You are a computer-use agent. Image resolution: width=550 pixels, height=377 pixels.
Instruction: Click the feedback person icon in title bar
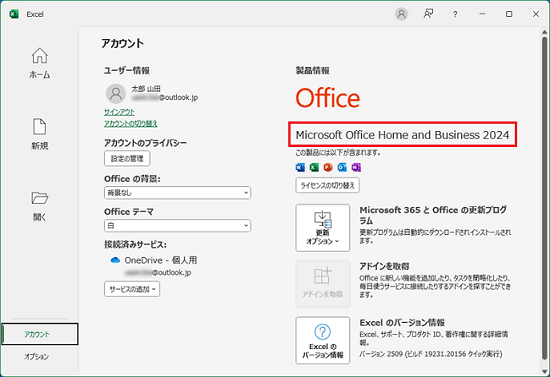pos(428,14)
